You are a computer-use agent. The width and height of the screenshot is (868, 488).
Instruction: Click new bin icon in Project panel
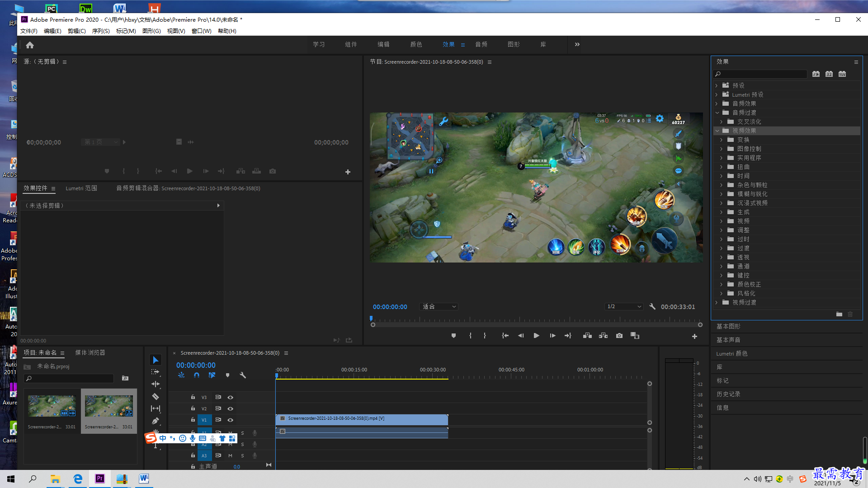[125, 378]
